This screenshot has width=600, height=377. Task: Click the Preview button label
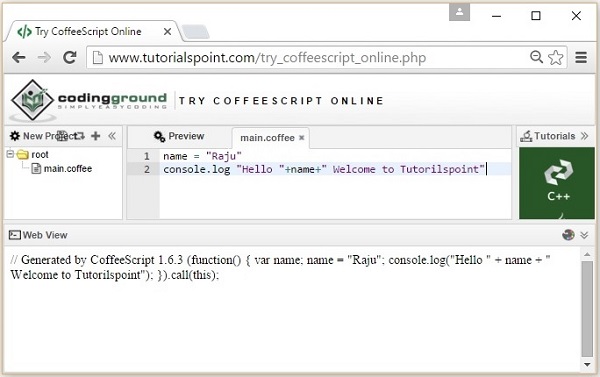point(186,136)
